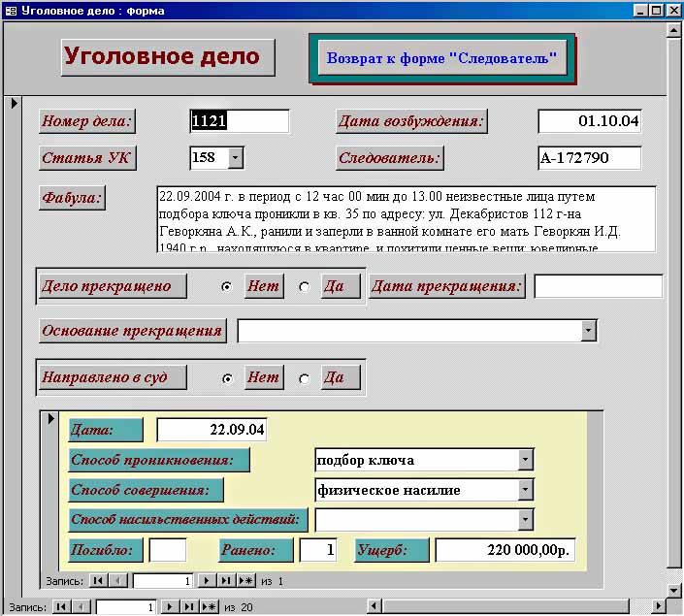Go to previous record in subform navigator
The height and width of the screenshot is (616, 684).
pyautogui.click(x=117, y=581)
